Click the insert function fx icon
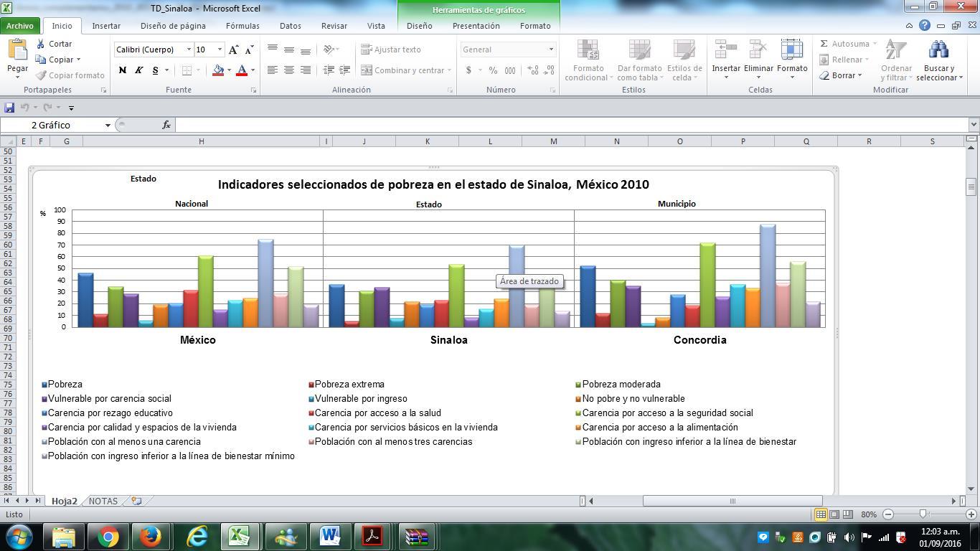Image resolution: width=980 pixels, height=551 pixels. [x=166, y=125]
